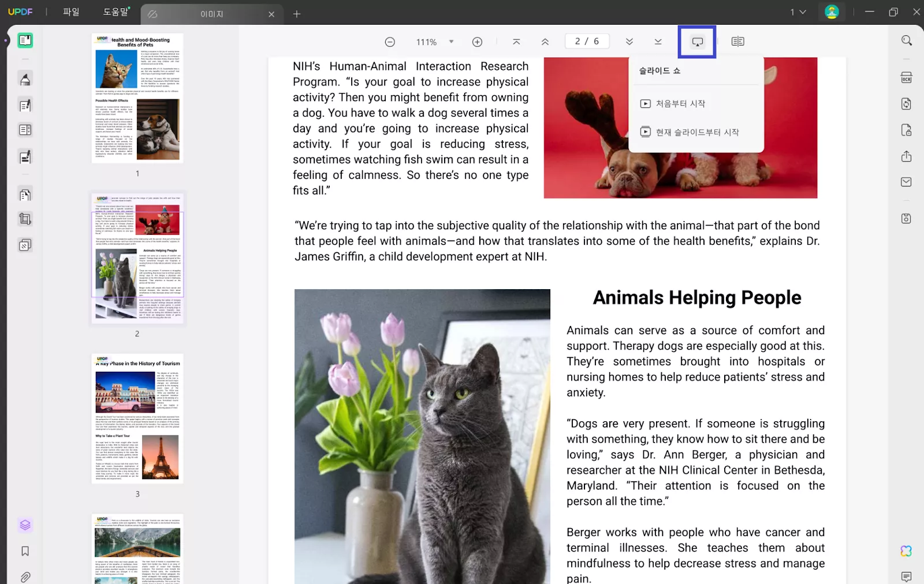Viewport: 924px width, 584px height.
Task: Open the 파일 menu
Action: point(71,12)
